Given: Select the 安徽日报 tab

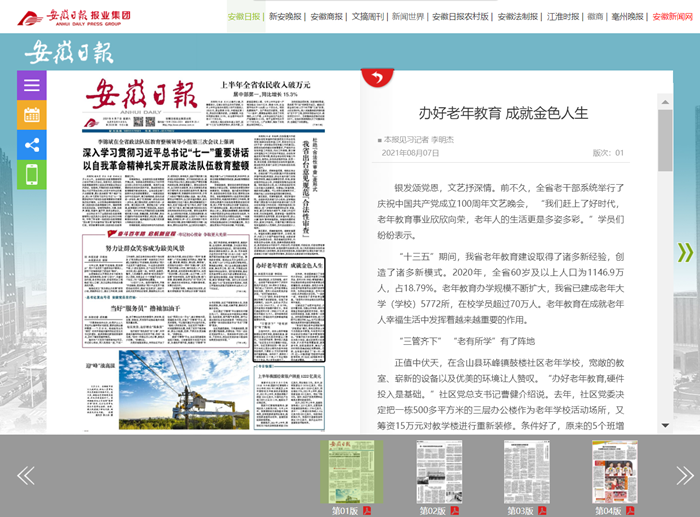Looking at the screenshot, I should tap(244, 17).
